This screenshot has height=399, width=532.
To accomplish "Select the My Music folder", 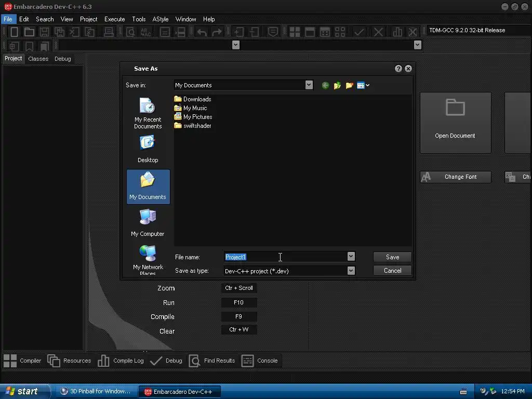I will (x=191, y=108).
